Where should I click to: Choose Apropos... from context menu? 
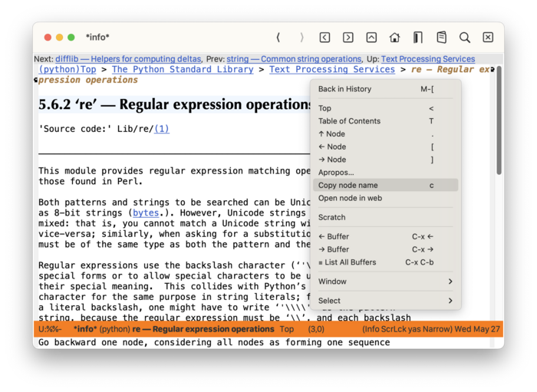386,173
